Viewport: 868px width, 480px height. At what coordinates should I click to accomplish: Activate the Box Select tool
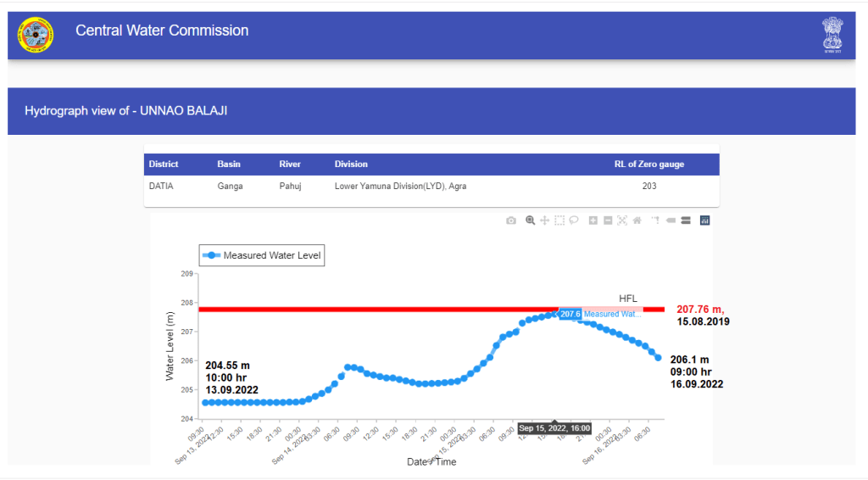point(559,220)
